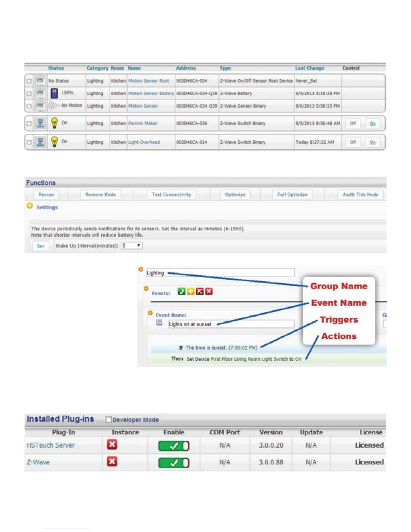The height and width of the screenshot is (532, 411).
Task: Click the Lighting group name field
Action: [220, 273]
